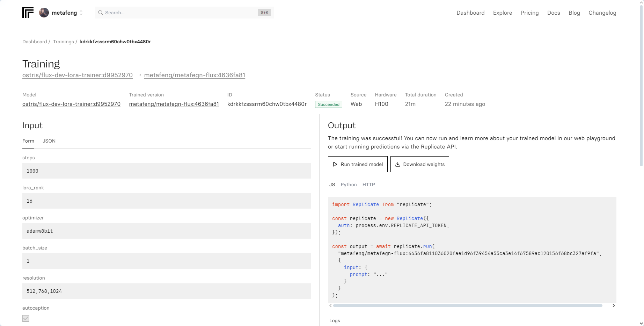Click the batch_size field showing 1
The width and height of the screenshot is (644, 326).
point(167,261)
